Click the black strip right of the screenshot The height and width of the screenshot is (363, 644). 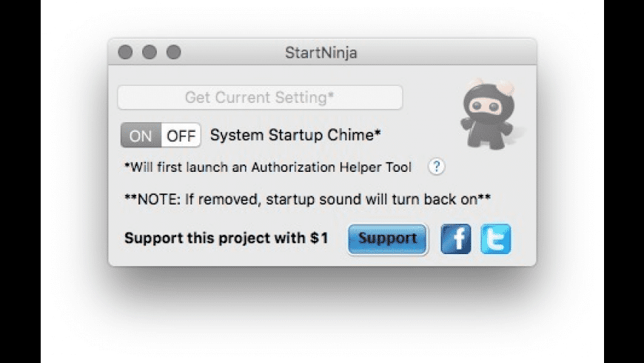click(x=624, y=181)
